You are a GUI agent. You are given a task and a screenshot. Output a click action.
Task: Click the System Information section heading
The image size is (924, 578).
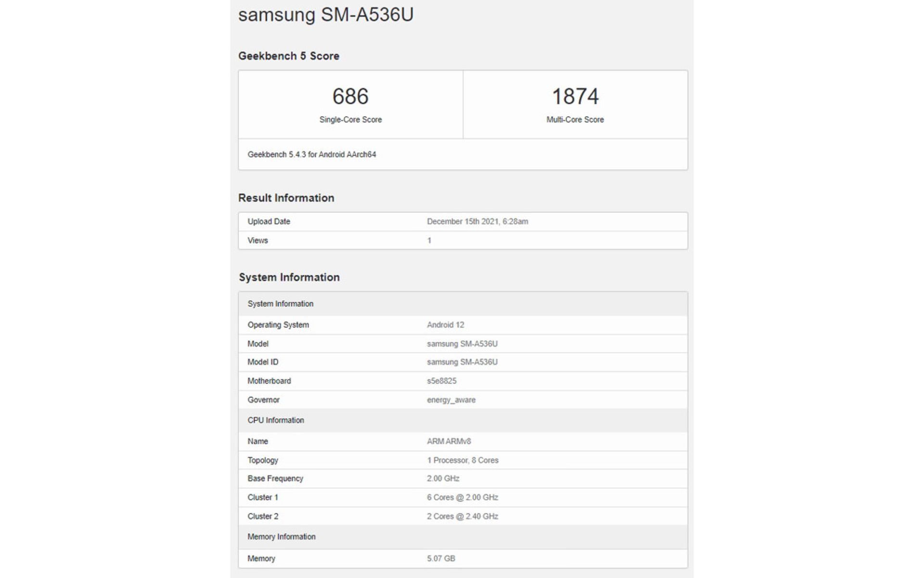pos(289,277)
